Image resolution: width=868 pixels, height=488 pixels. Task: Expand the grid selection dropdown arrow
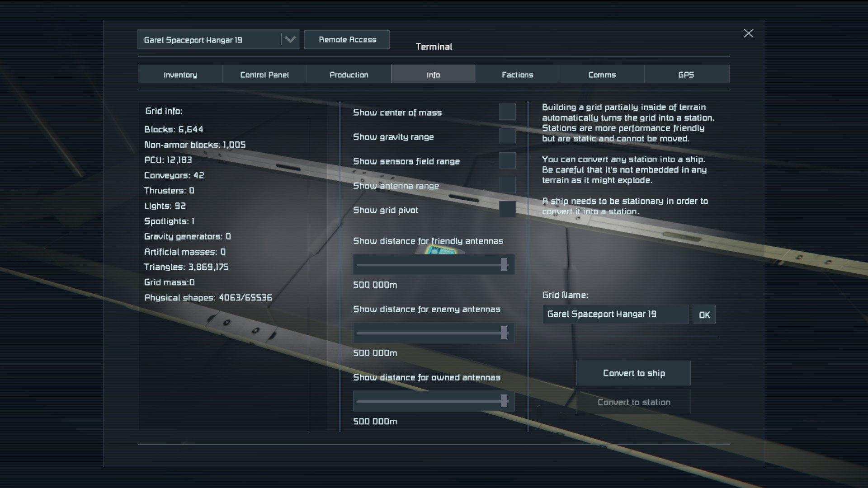pyautogui.click(x=290, y=40)
